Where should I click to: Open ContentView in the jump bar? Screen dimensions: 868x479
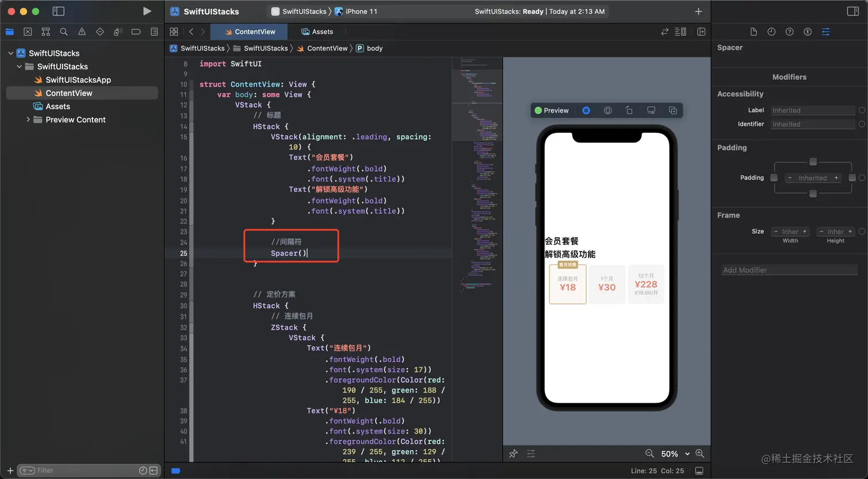322,48
